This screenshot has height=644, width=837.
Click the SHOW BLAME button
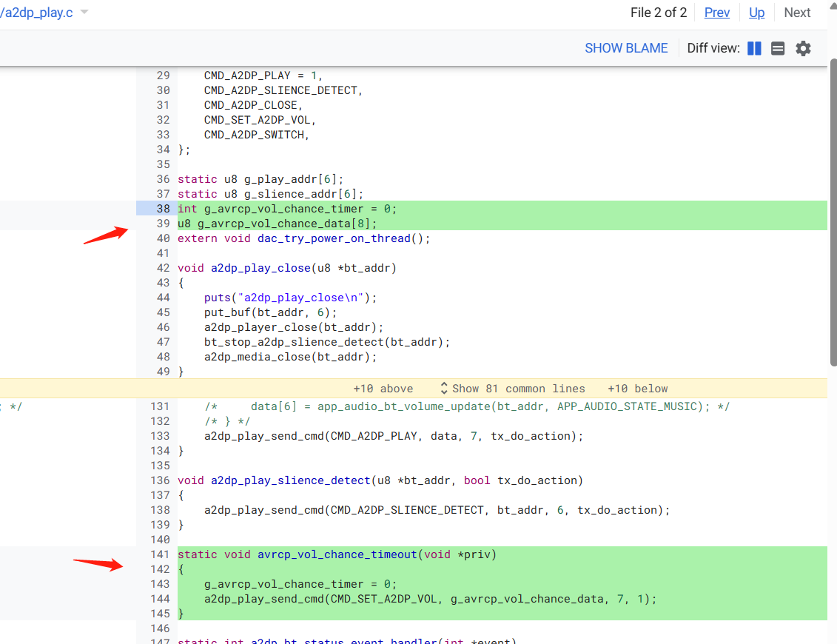tap(626, 48)
